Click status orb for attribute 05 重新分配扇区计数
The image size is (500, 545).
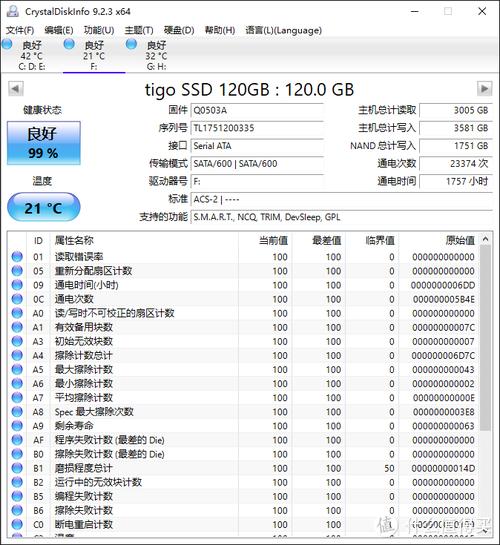pos(17,271)
